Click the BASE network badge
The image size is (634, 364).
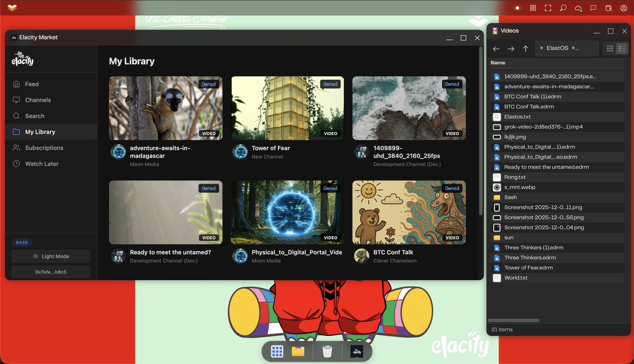[x=22, y=242]
